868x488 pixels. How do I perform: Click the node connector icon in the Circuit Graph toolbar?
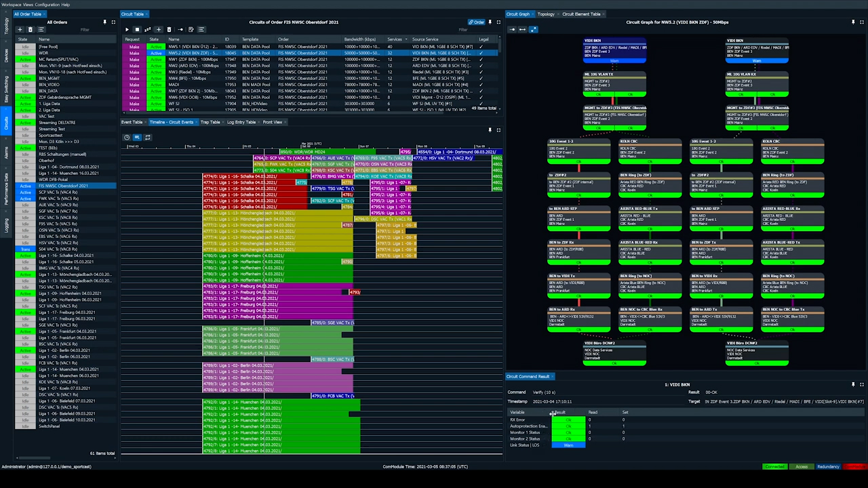(512, 29)
